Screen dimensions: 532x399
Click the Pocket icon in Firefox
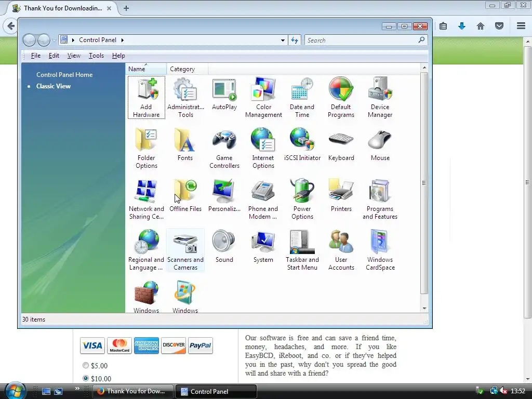[499, 26]
